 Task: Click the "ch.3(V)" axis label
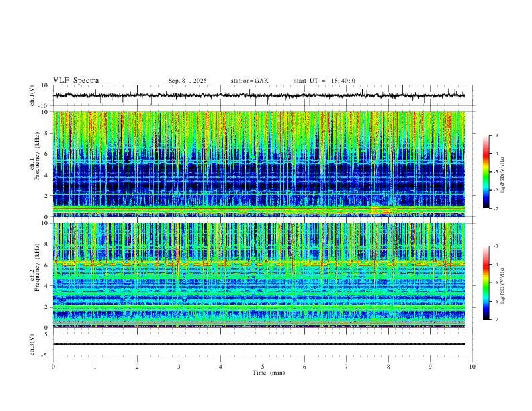tap(32, 345)
